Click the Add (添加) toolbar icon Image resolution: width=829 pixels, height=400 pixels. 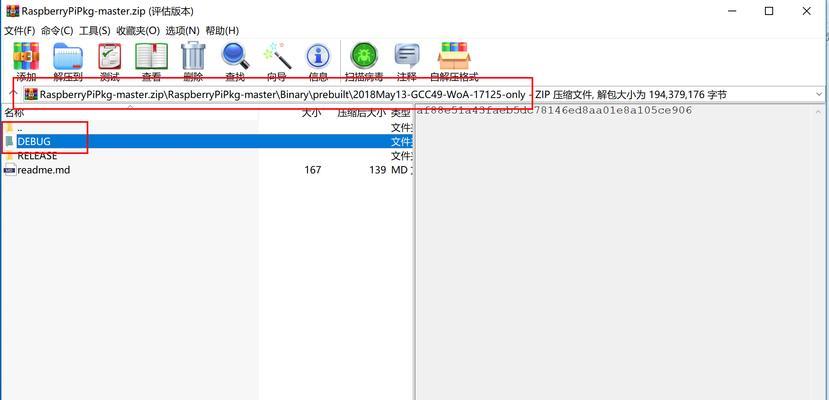(x=26, y=56)
